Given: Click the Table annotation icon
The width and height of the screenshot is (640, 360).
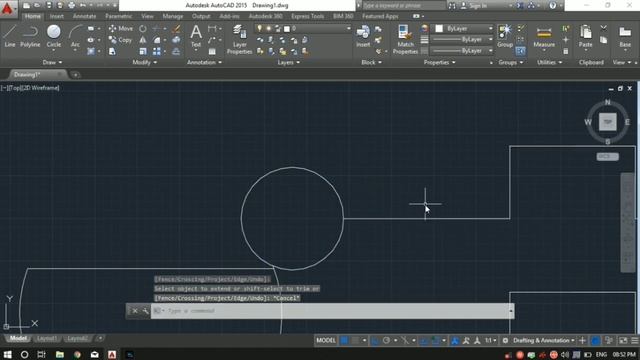Looking at the screenshot, I should click(x=212, y=51).
